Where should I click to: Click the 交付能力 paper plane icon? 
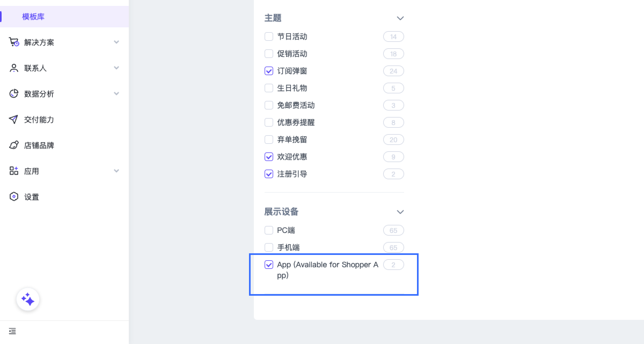click(14, 119)
